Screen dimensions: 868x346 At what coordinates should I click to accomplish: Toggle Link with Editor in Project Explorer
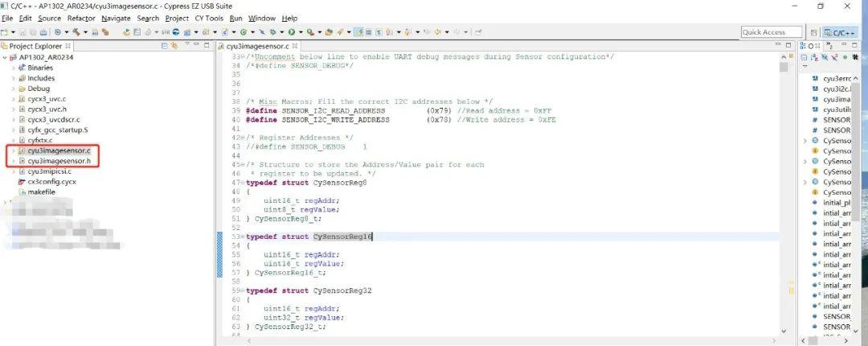174,46
